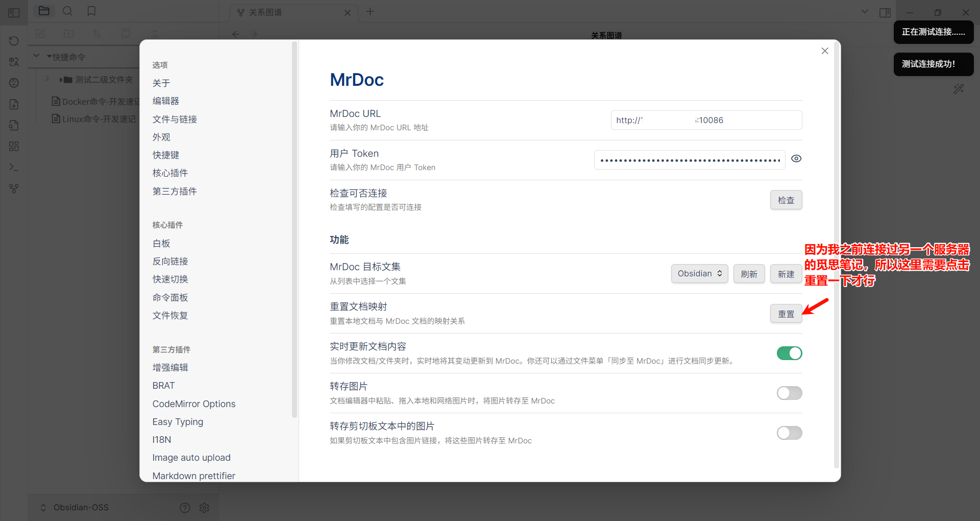Open the 快捷键 settings page
The height and width of the screenshot is (521, 980).
pyautogui.click(x=166, y=155)
